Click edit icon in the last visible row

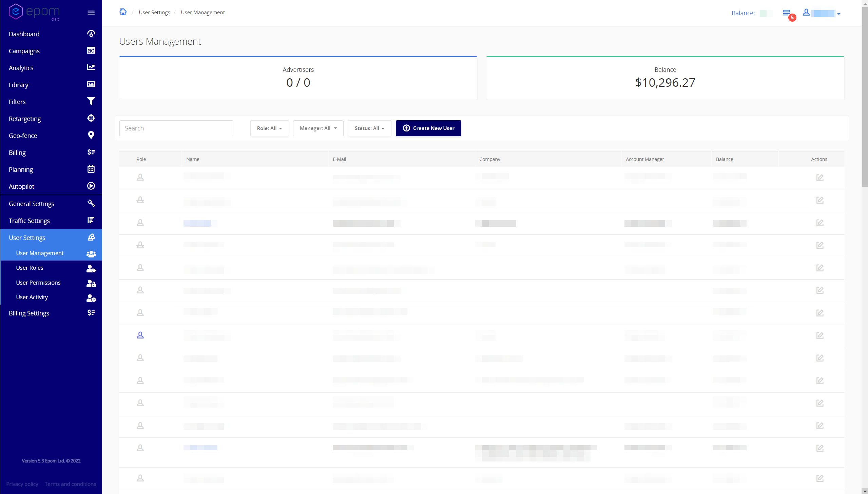point(819,478)
